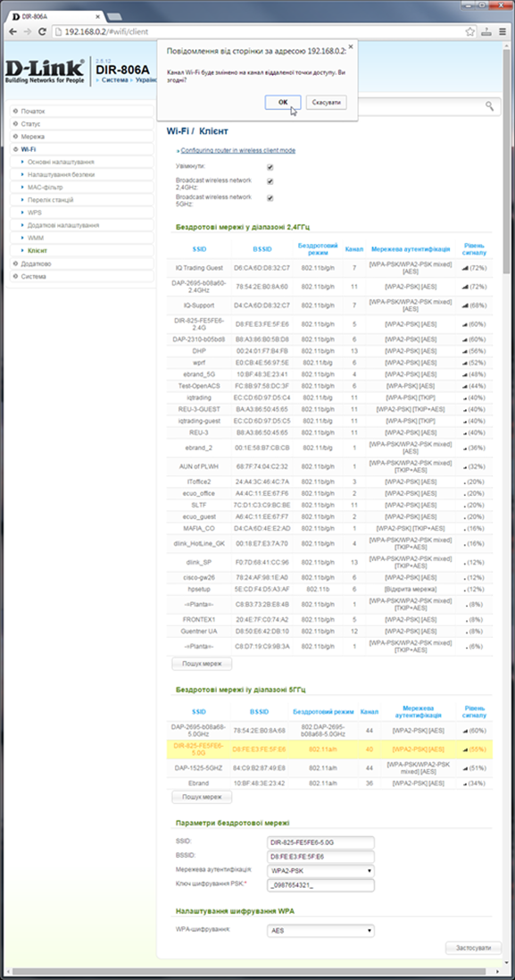Viewport: 515px width, 980px height.
Task: Click Пошук мереж below the 5ГГц table
Action: (202, 797)
